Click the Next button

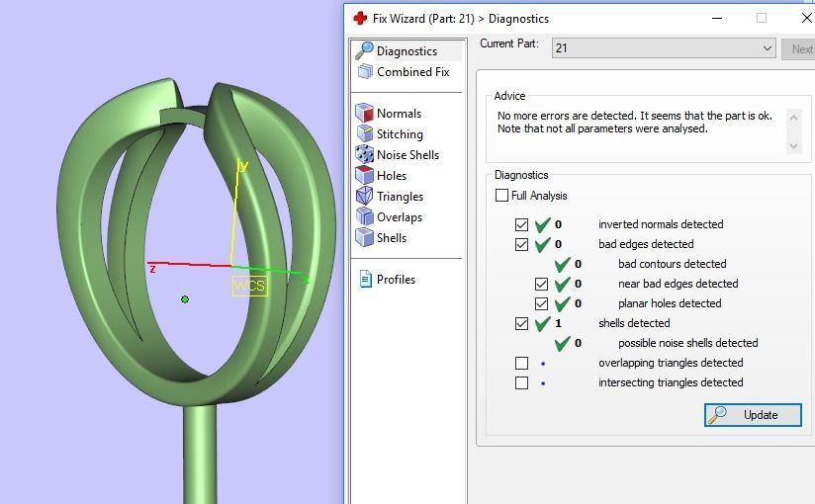pos(799,48)
